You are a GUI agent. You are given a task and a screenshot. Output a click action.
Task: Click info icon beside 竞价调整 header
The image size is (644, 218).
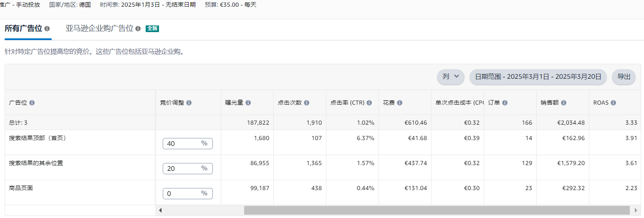[x=189, y=103]
